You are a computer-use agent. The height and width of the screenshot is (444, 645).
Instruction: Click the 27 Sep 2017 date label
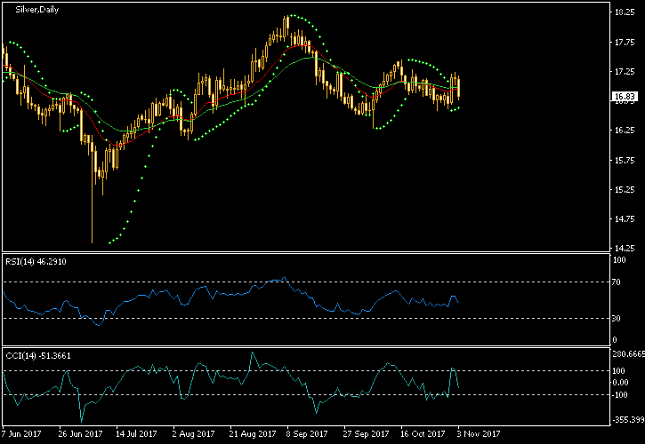[x=366, y=434]
